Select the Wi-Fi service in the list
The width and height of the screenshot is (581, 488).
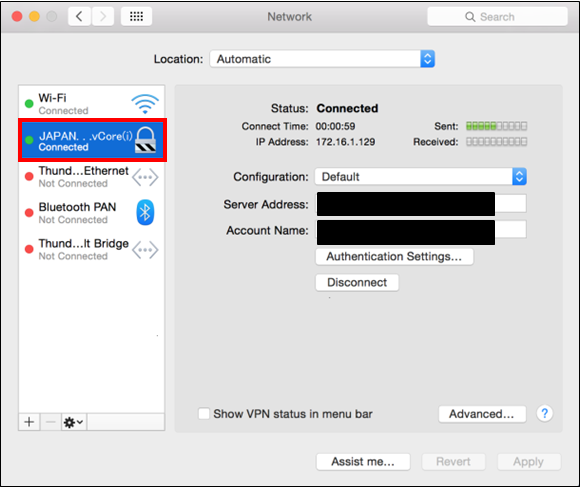[92, 103]
